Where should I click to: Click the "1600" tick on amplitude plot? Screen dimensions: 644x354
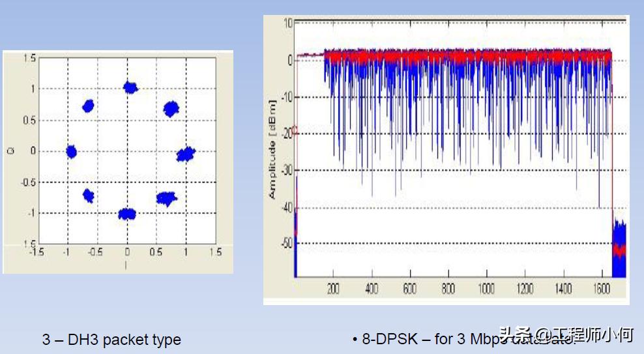pos(602,289)
